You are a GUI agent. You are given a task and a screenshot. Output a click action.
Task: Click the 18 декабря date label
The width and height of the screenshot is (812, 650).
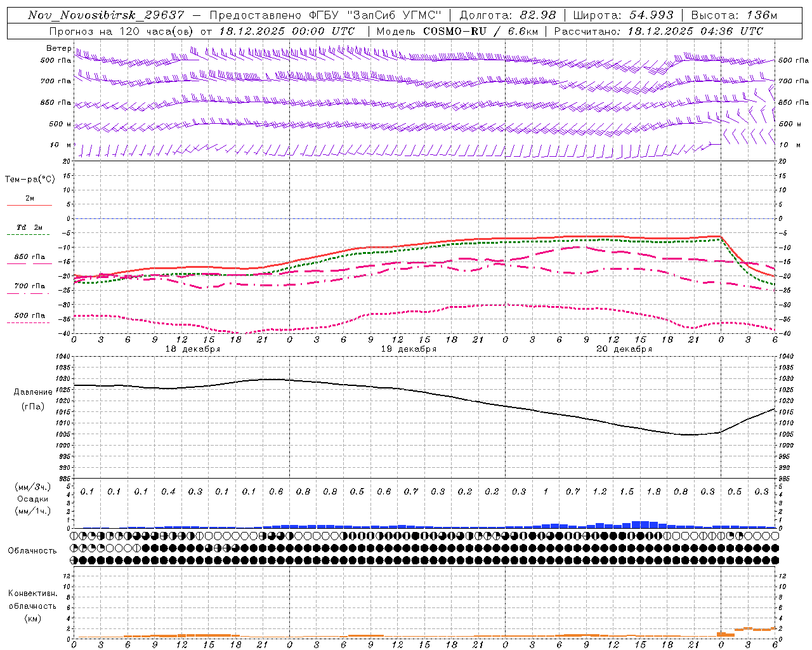pos(193,349)
